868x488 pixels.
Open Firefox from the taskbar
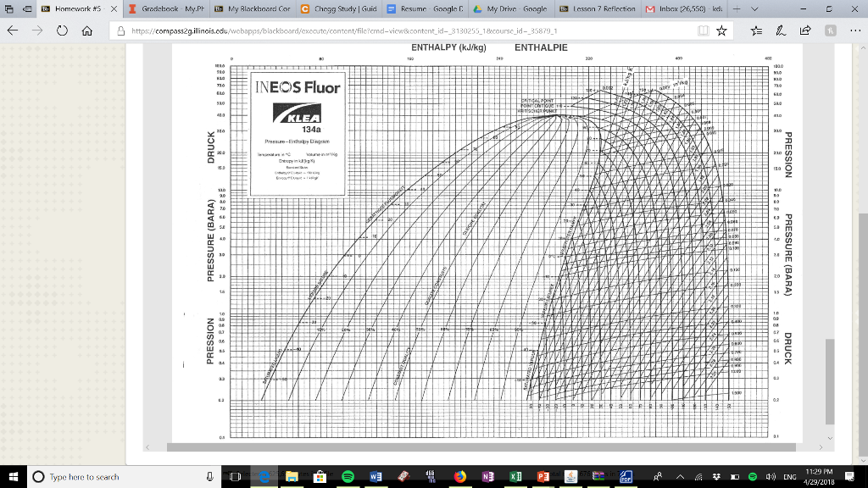pos(459,477)
